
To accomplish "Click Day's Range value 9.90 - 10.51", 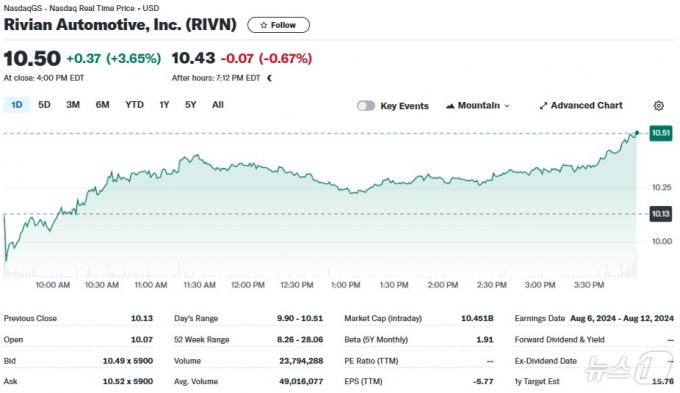I will 300,318.
